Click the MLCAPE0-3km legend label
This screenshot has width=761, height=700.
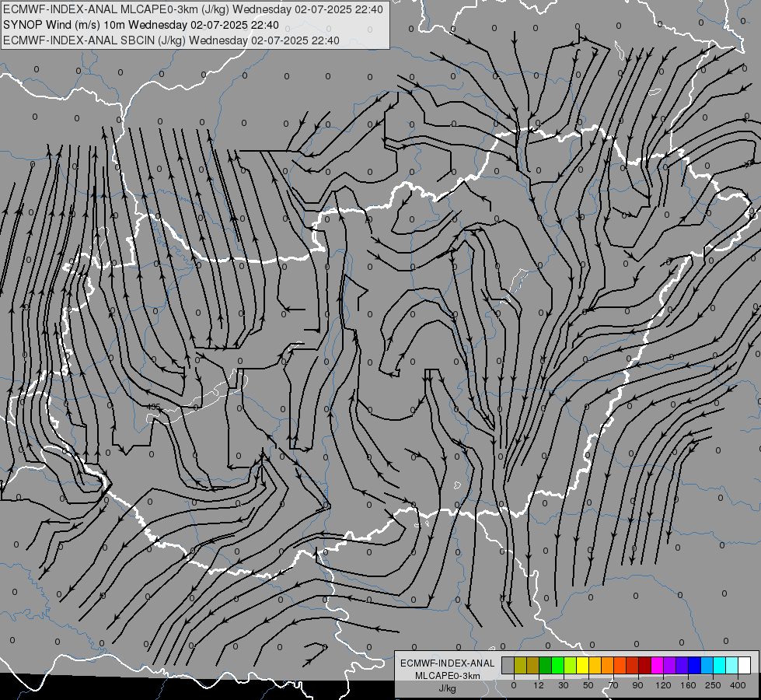coord(448,676)
